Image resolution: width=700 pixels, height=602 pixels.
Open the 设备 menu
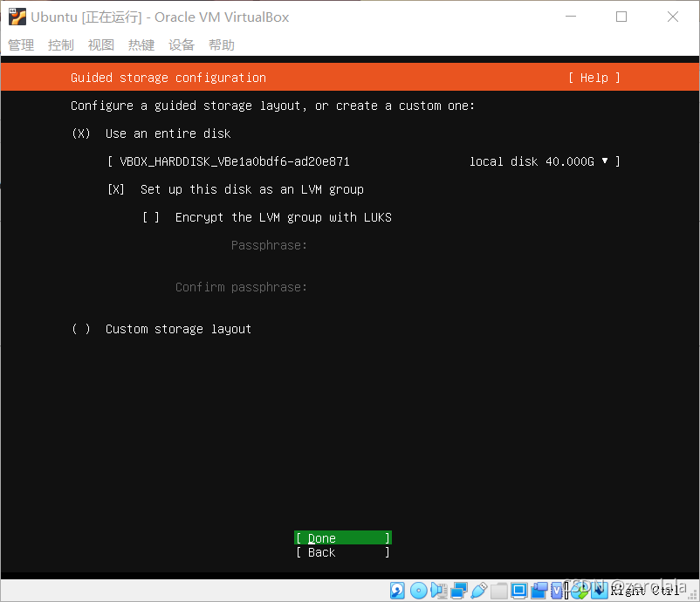182,45
